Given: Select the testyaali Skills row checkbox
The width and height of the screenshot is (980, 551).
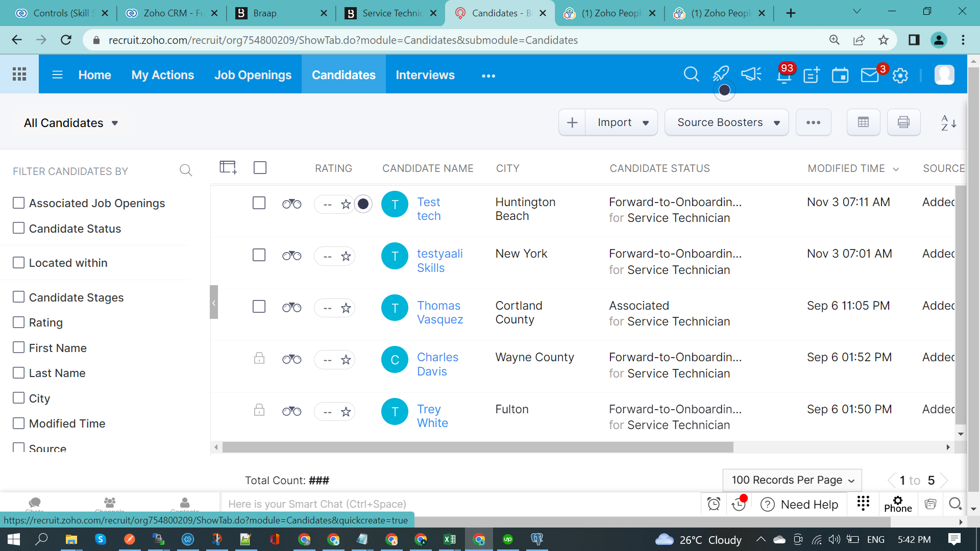Looking at the screenshot, I should click(x=259, y=255).
